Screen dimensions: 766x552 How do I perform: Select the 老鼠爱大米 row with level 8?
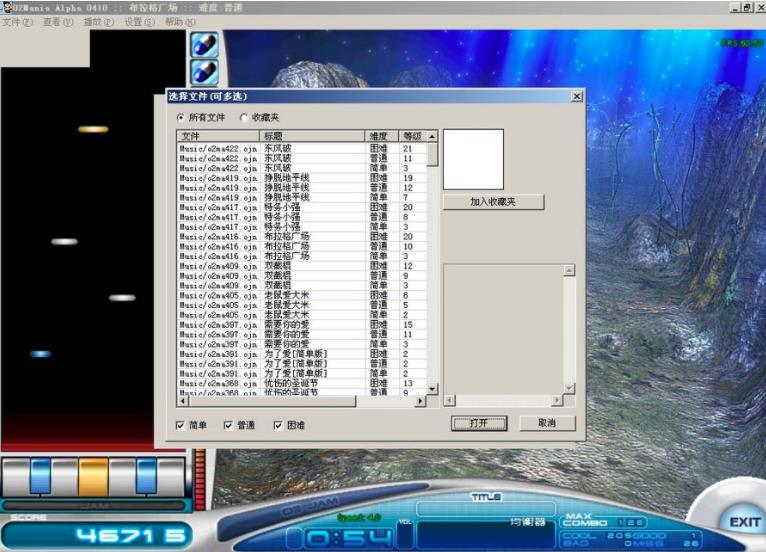click(302, 295)
